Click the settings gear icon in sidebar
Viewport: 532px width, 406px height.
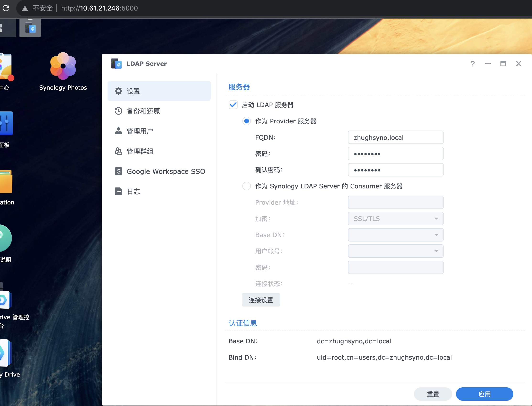click(x=118, y=91)
